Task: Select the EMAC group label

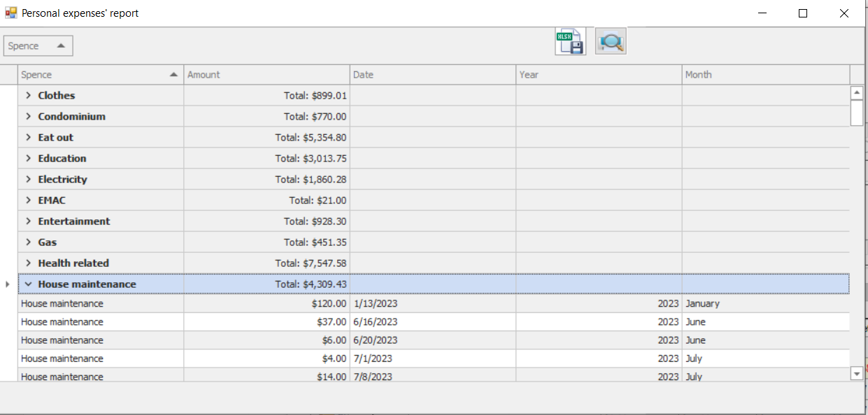Action: 52,201
